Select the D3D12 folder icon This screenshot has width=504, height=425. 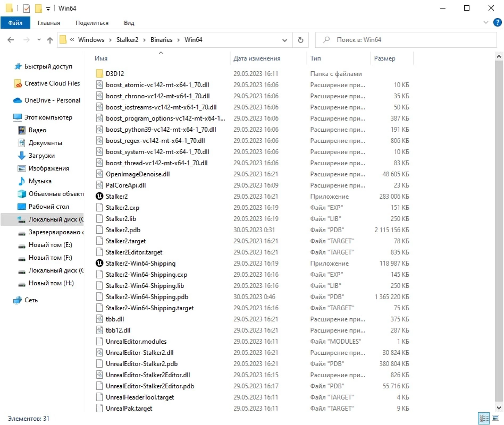99,73
